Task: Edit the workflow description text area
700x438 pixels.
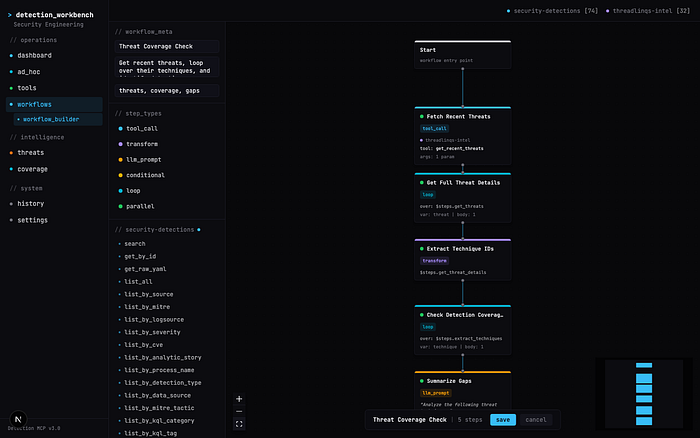Action: [x=167, y=67]
